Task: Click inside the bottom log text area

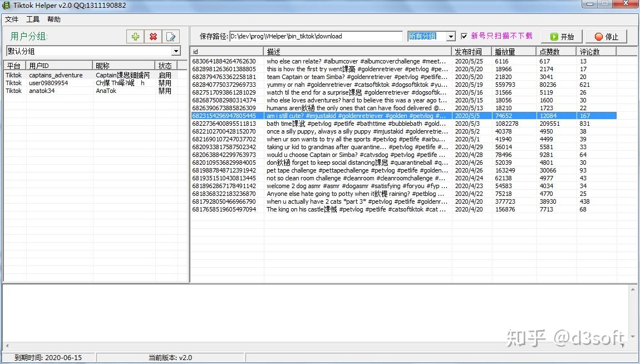Action: (316, 313)
